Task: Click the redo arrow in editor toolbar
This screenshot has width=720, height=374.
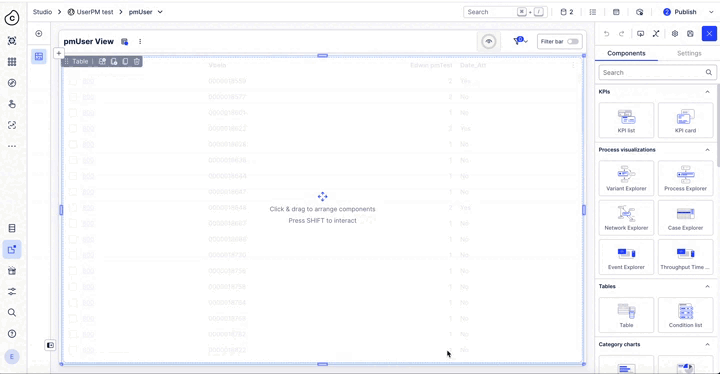Action: coord(622,34)
